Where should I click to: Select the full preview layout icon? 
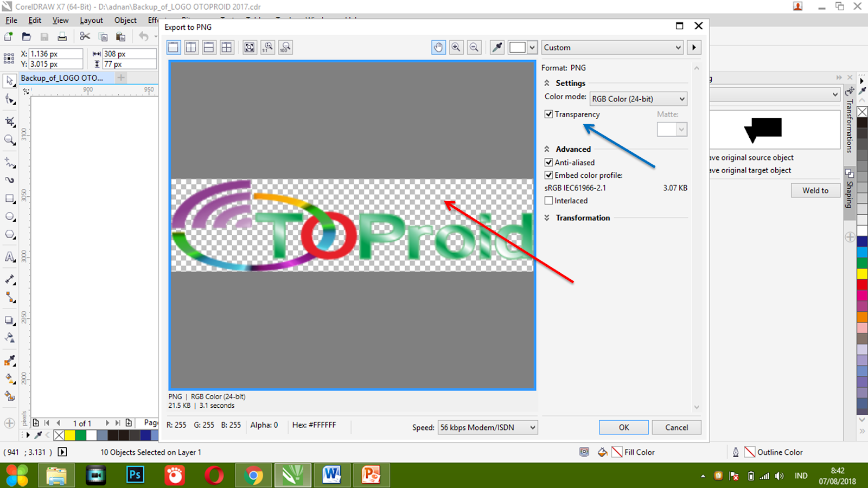(174, 47)
